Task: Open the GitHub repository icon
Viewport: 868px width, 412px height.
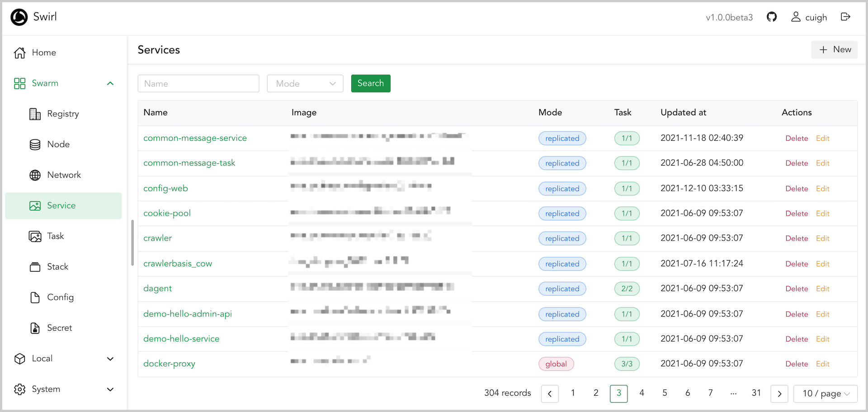Action: (772, 17)
